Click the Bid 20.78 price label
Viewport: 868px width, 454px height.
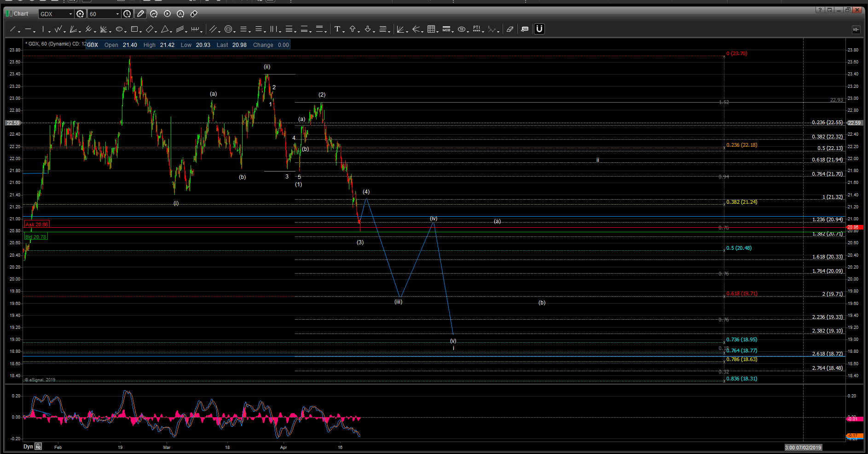point(36,237)
